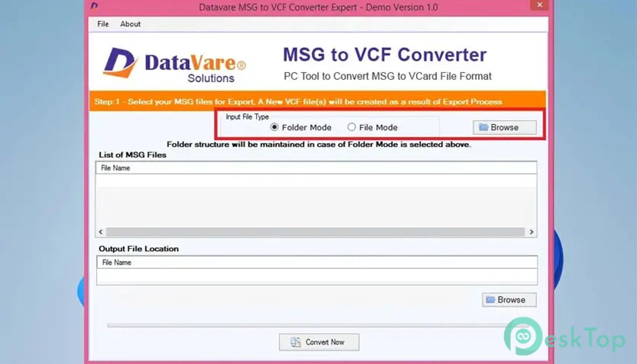The image size is (637, 364).
Task: Click the folder icon on the lower Browse button
Action: tap(490, 300)
